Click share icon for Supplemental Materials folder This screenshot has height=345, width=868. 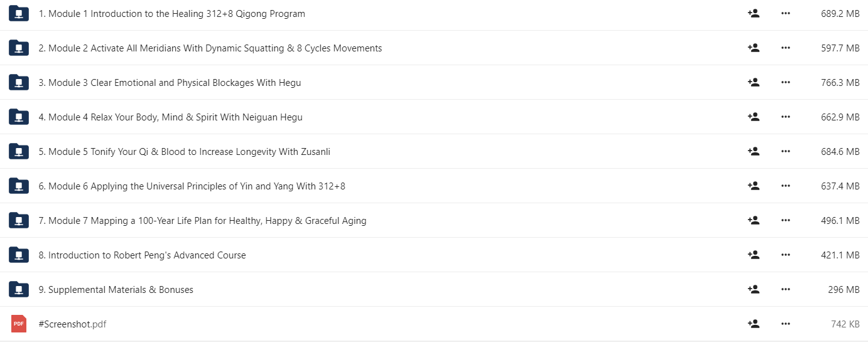click(754, 289)
